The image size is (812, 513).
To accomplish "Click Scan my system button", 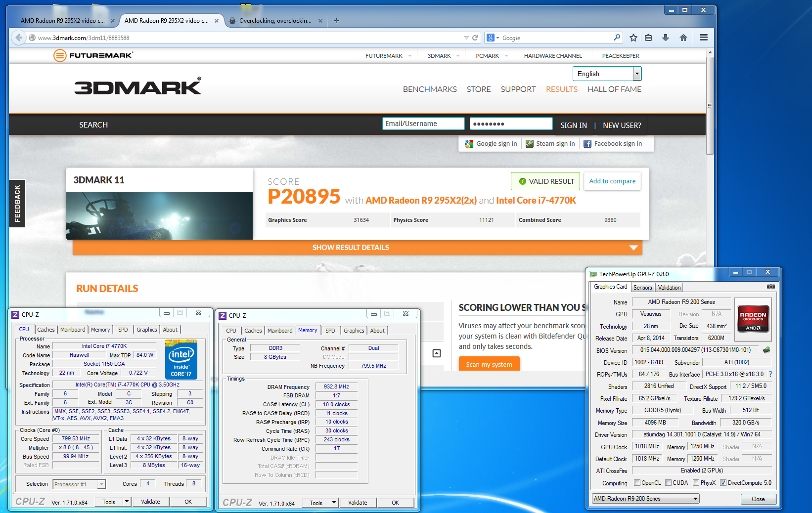I will [489, 364].
